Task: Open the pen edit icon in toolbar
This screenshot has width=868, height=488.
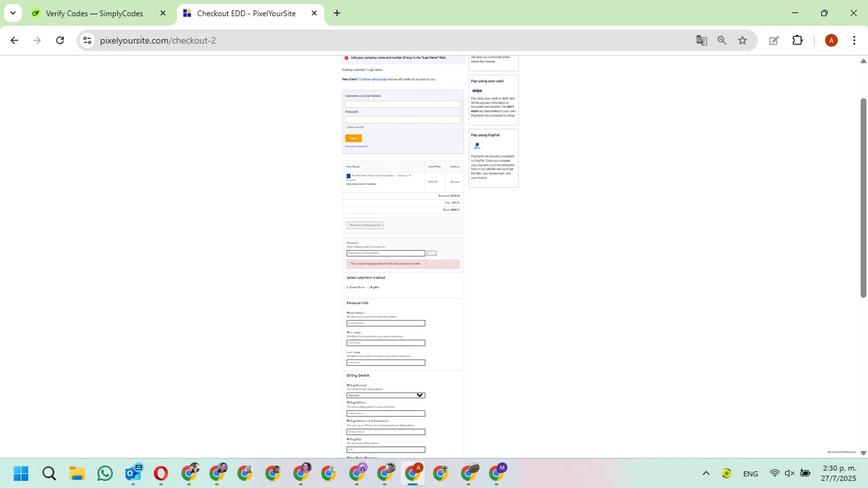Action: coord(774,41)
